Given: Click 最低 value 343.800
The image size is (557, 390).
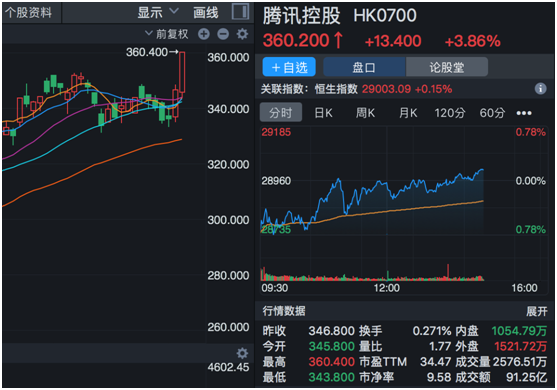Looking at the screenshot, I should pyautogui.click(x=331, y=377).
